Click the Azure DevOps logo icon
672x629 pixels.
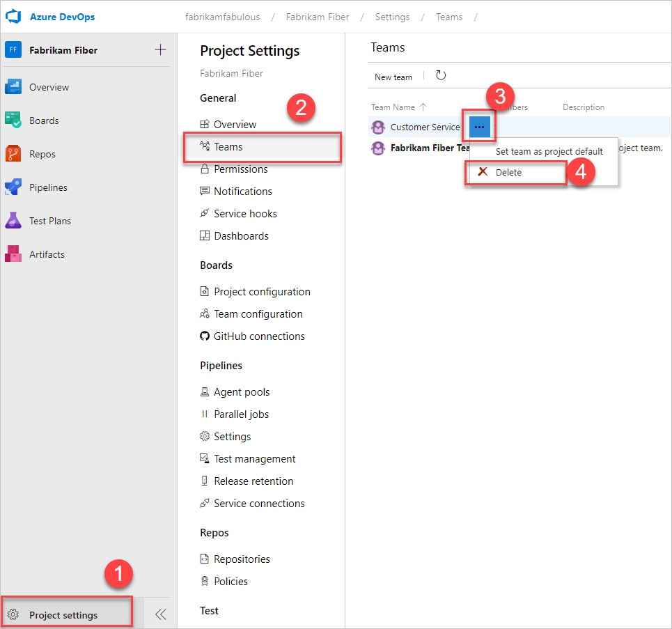13,17
